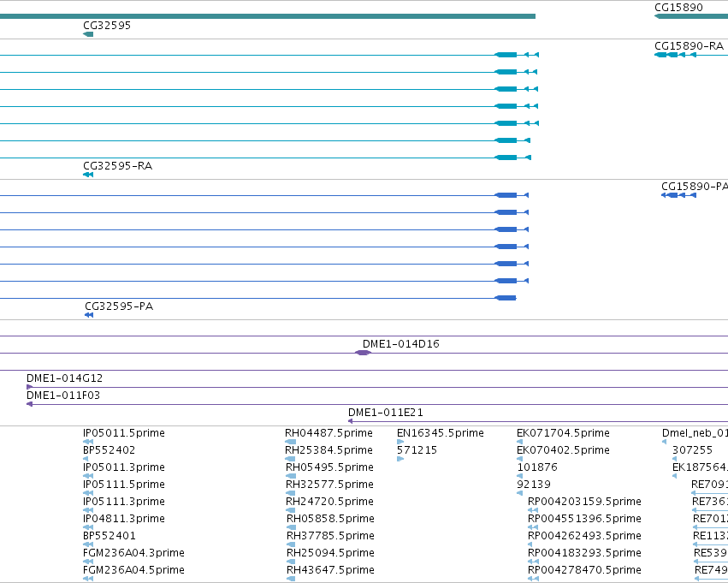Click the CG15890-RA transcript label

coord(689,46)
